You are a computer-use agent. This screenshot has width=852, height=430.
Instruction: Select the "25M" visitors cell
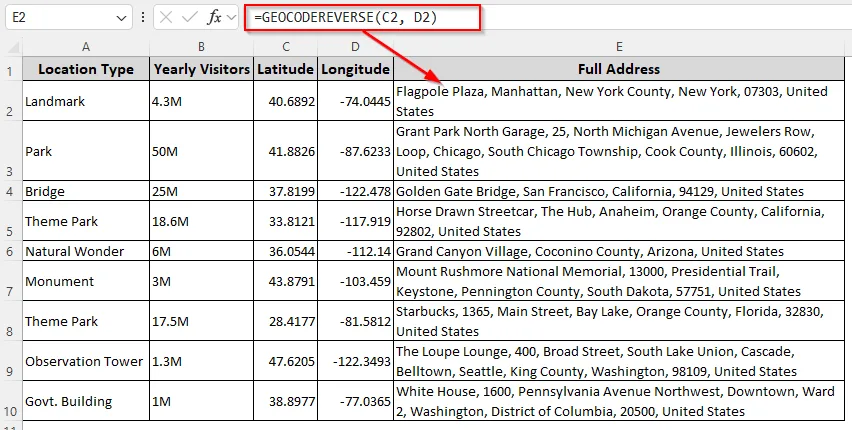(202, 191)
